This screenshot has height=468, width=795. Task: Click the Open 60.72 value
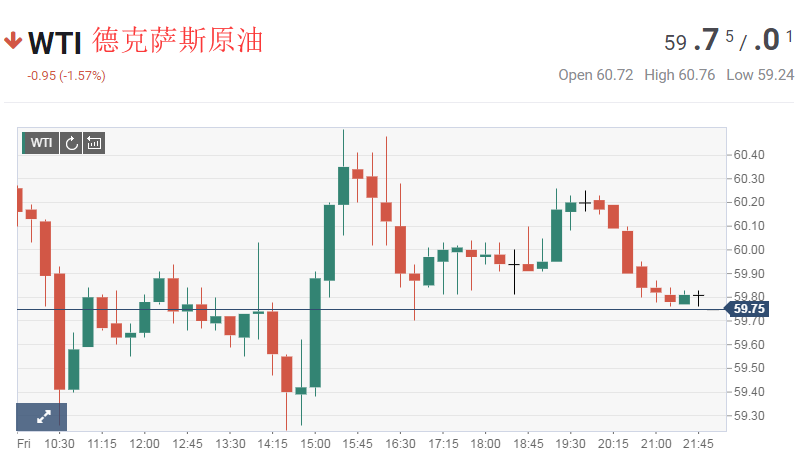click(596, 75)
